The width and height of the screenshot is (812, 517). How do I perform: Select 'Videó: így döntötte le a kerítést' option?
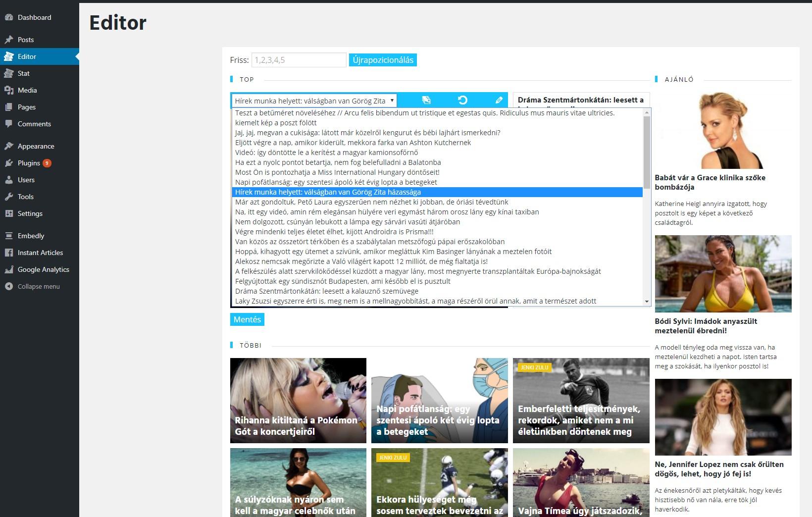[326, 153]
